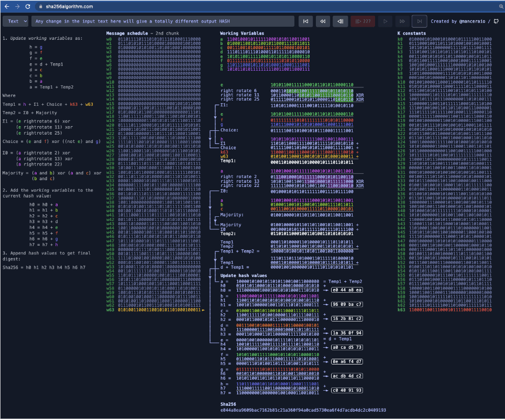Click the "d + Temp1 =" sum row label
The height and width of the screenshot is (420, 505).
[235, 267]
